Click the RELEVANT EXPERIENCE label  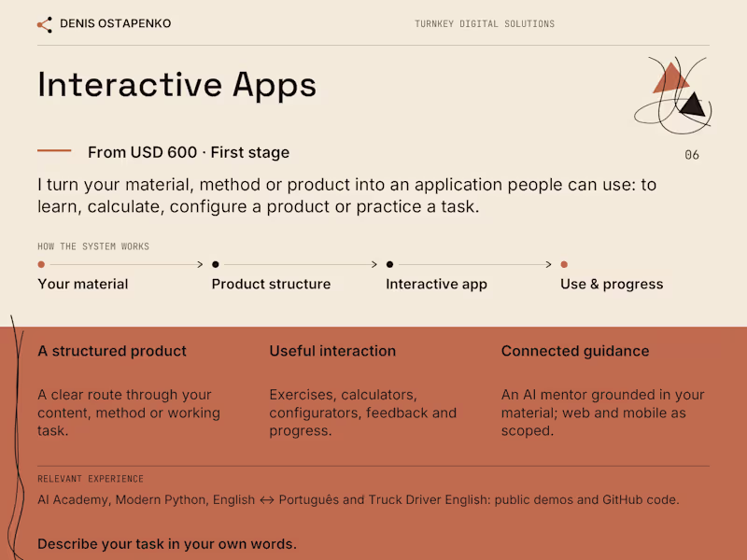click(91, 479)
